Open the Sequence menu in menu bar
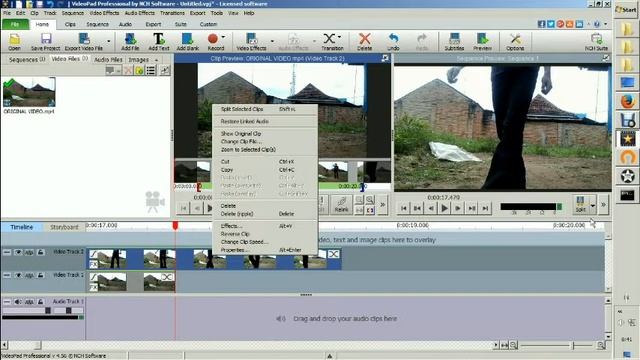 73,13
